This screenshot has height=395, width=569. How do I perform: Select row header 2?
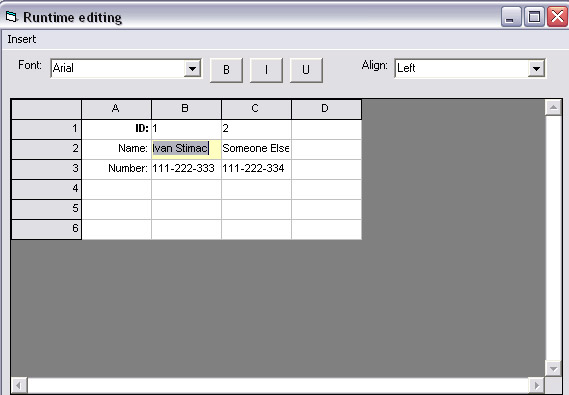[46, 149]
